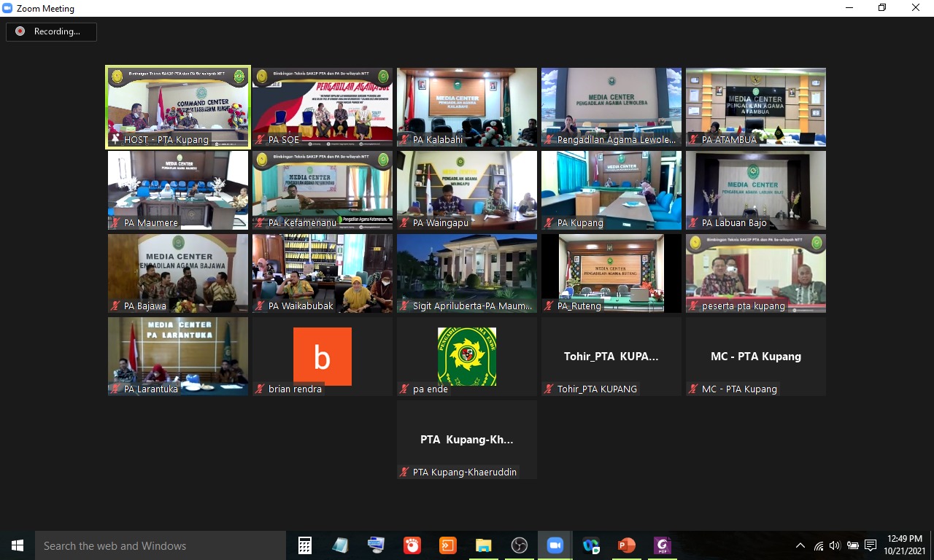Click muted mic icon on PA Maumere

(x=115, y=223)
